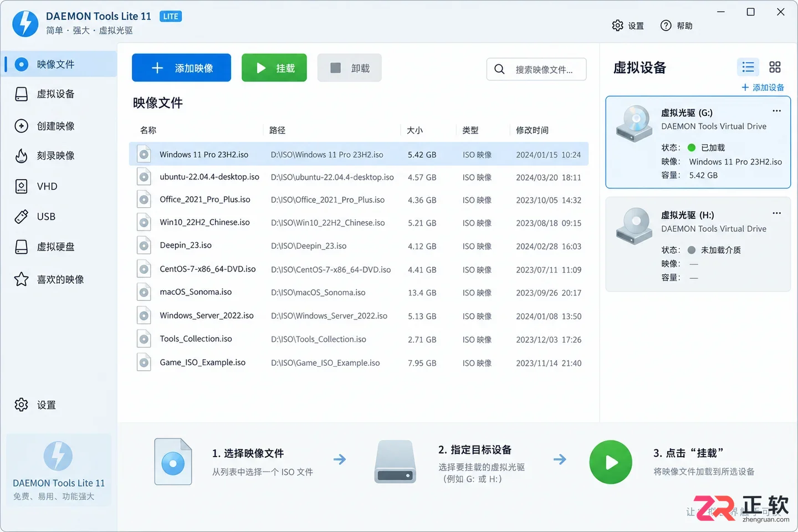Click the ISO file icon in step 1
This screenshot has width=798, height=532.
pos(173,462)
